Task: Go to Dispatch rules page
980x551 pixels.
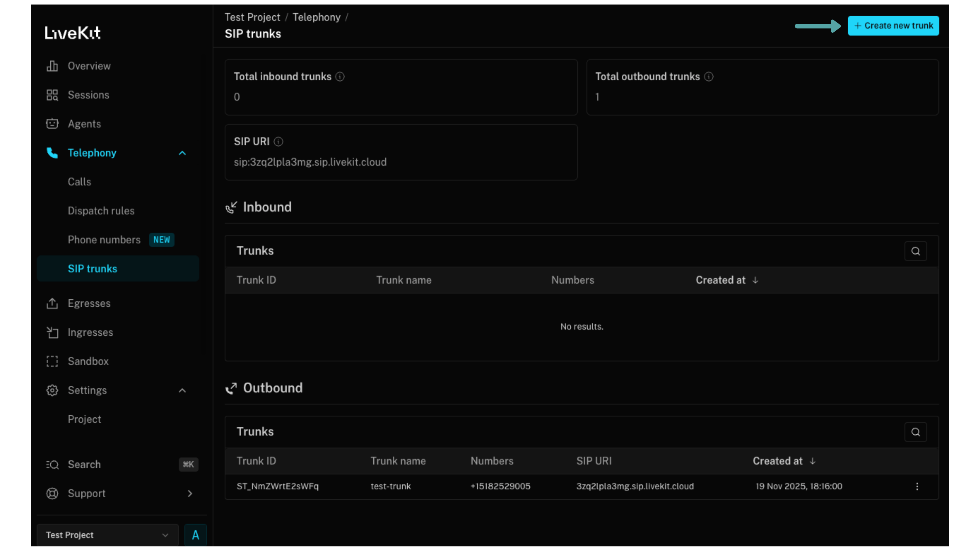Action: click(x=101, y=211)
